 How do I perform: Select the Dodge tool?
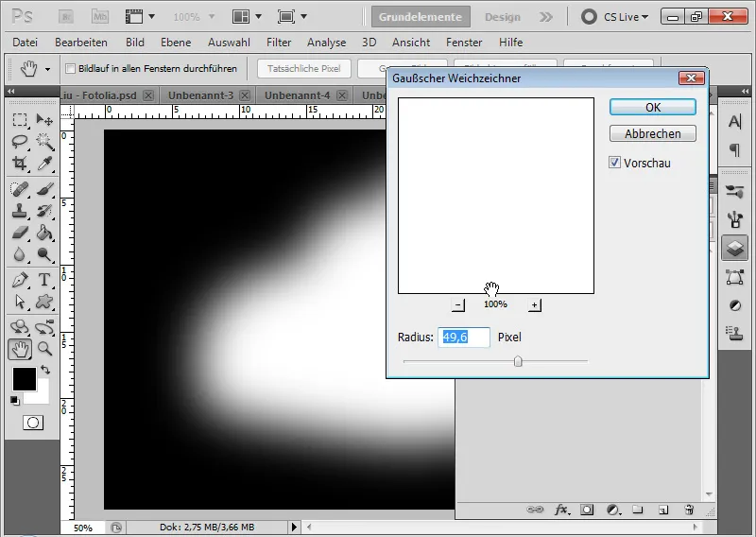(x=44, y=254)
